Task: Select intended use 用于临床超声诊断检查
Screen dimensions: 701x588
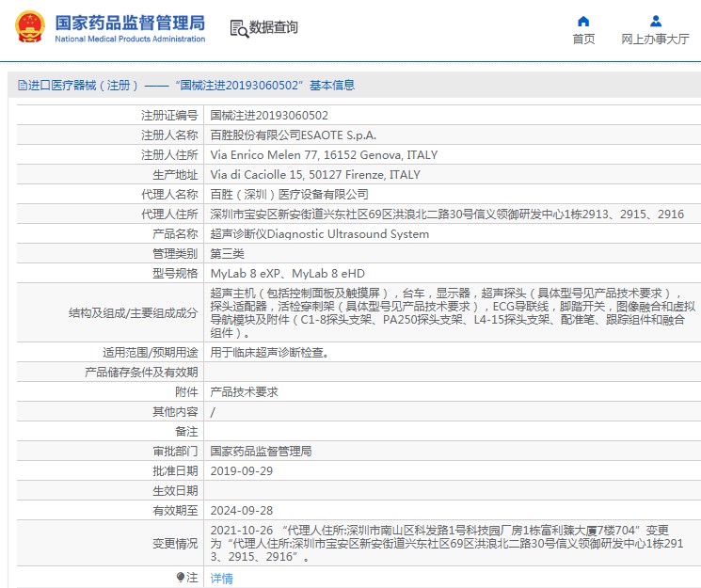Action: tap(270, 353)
